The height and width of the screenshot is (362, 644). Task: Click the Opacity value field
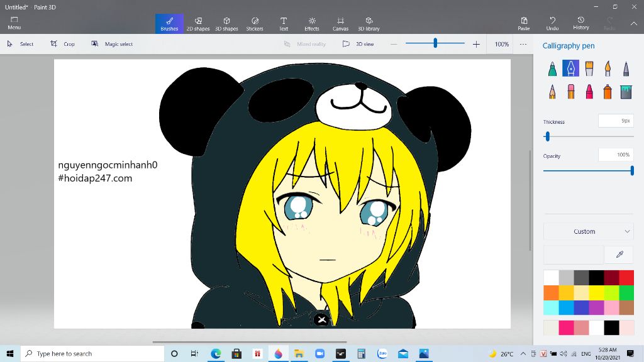point(616,155)
